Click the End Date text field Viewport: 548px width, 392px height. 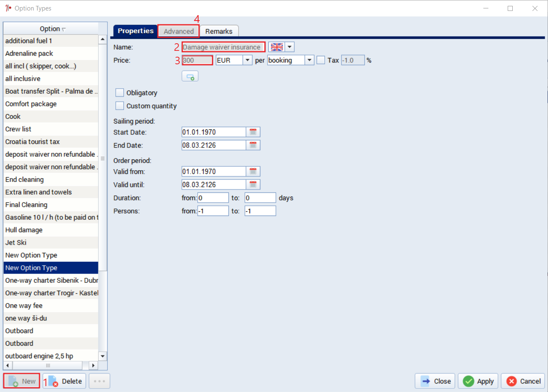coord(214,145)
